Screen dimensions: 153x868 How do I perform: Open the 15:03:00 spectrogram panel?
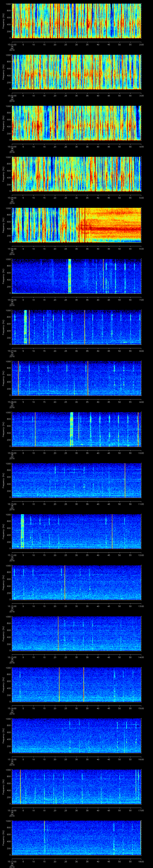(x=77, y=123)
